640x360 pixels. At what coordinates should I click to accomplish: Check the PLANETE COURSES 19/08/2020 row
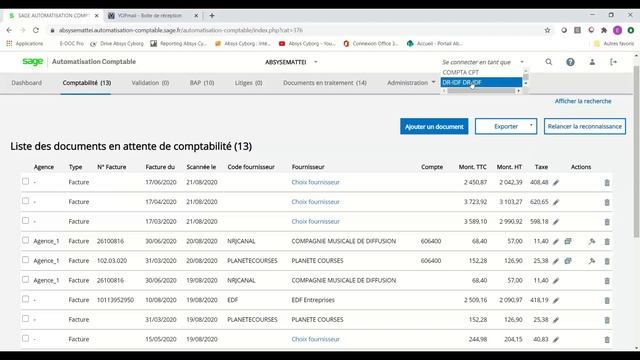25,318
